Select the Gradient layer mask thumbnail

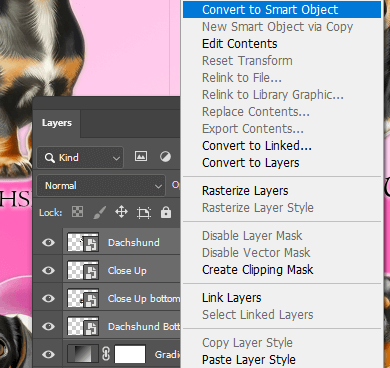(x=130, y=354)
